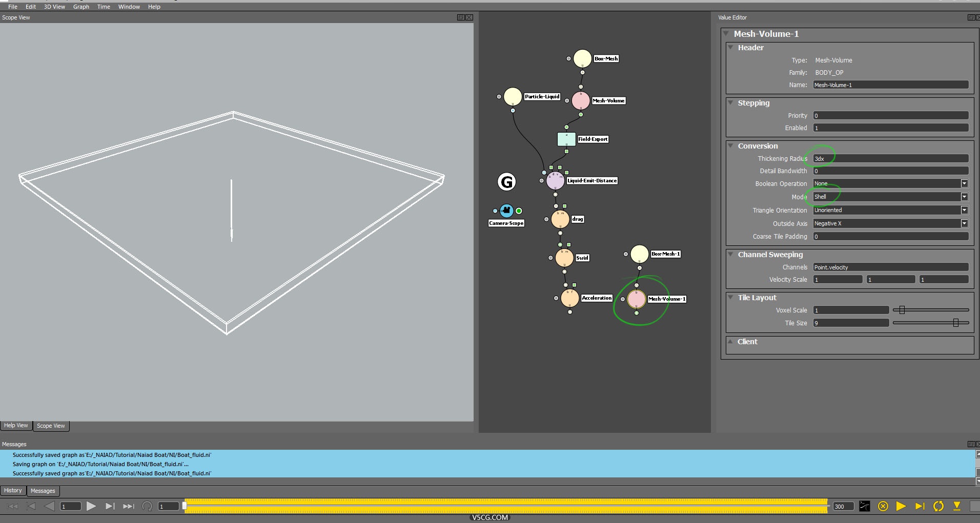980x523 pixels.
Task: Select the Camera-Scope node icon
Action: coord(506,211)
